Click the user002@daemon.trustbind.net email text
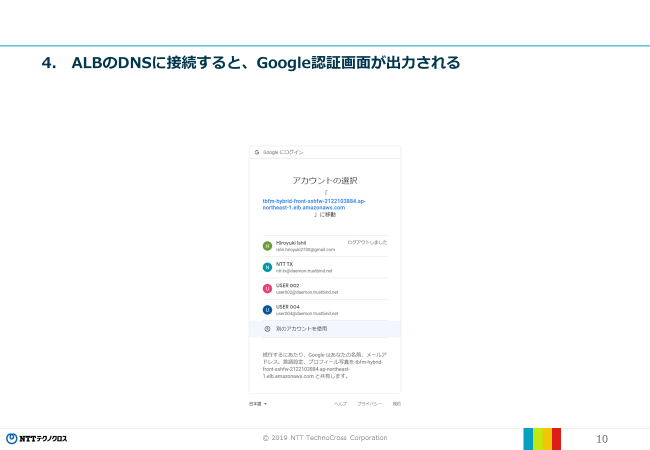 [307, 292]
